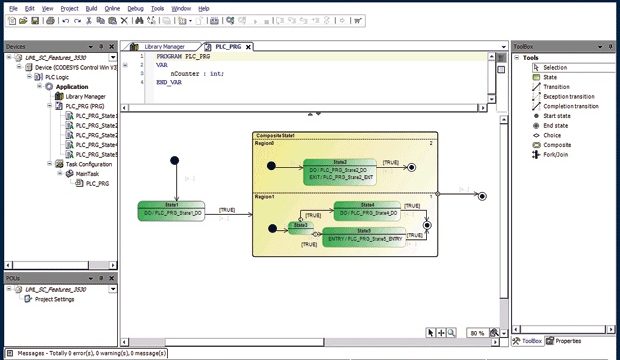Open the project dropdown in POUs panel
Viewport: 620px width, 360px height.
pos(113,289)
